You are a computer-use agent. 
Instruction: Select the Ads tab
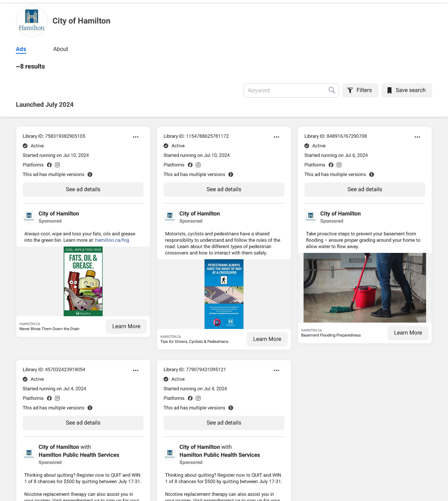point(21,49)
